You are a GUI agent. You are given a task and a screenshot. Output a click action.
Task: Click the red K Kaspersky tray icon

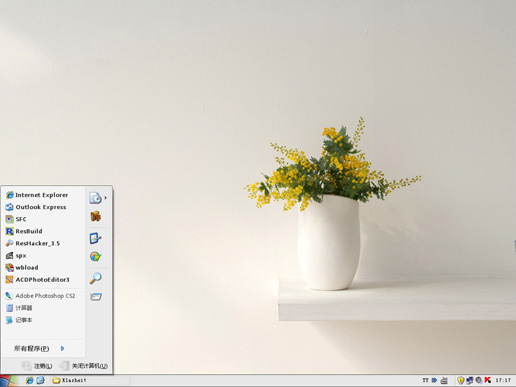point(488,380)
